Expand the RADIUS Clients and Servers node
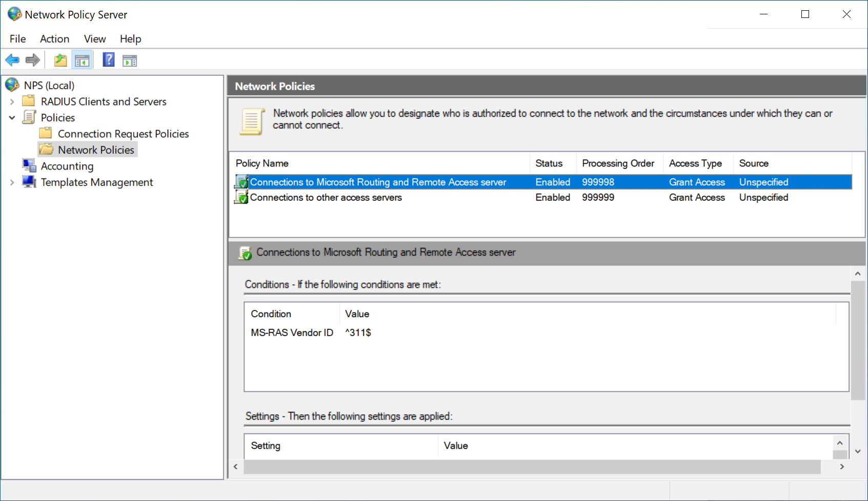This screenshot has height=501, width=868. coord(12,102)
